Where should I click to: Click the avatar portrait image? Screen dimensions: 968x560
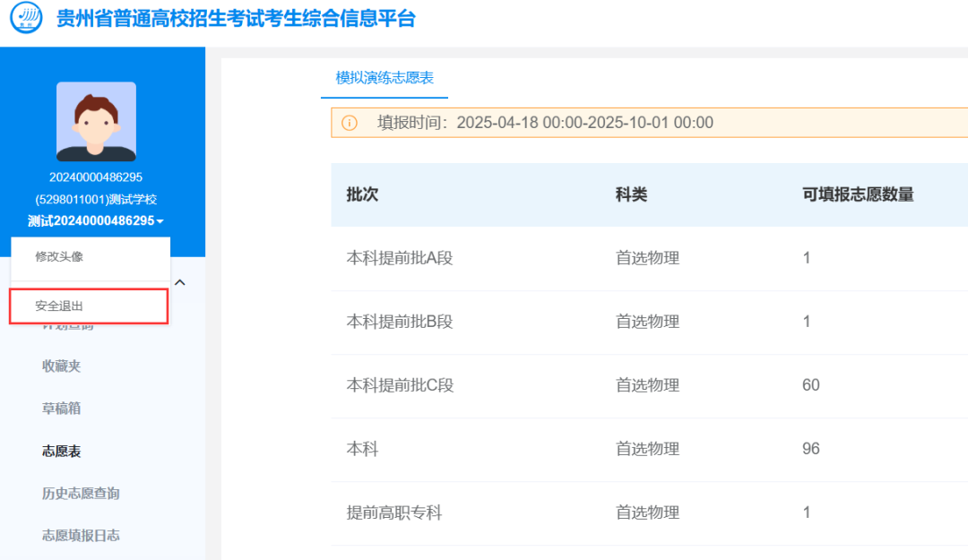click(x=96, y=120)
